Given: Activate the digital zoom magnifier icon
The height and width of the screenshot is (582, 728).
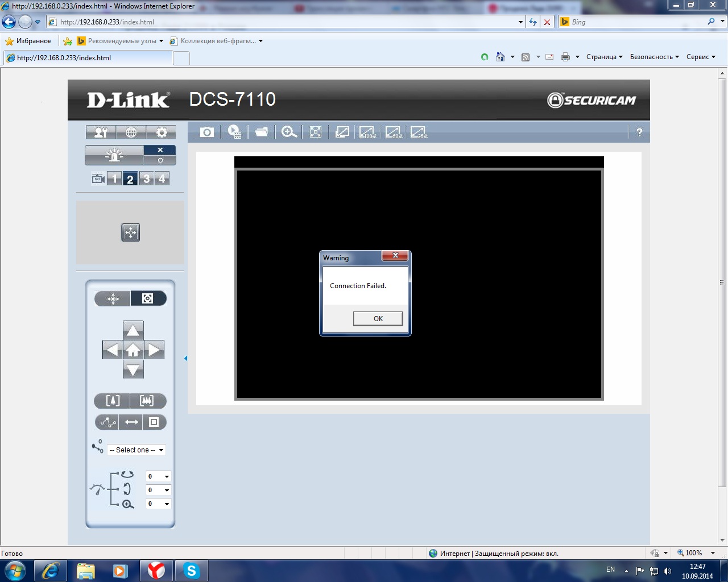Looking at the screenshot, I should tap(289, 132).
